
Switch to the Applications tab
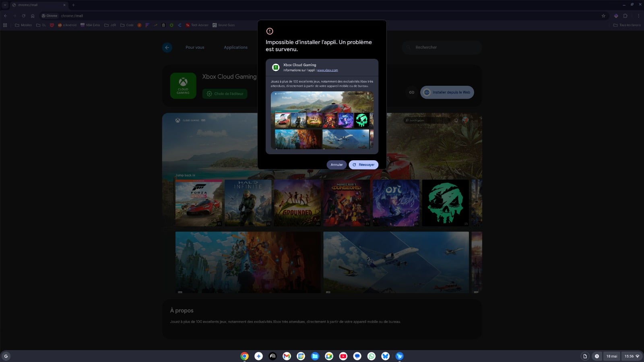click(235, 48)
